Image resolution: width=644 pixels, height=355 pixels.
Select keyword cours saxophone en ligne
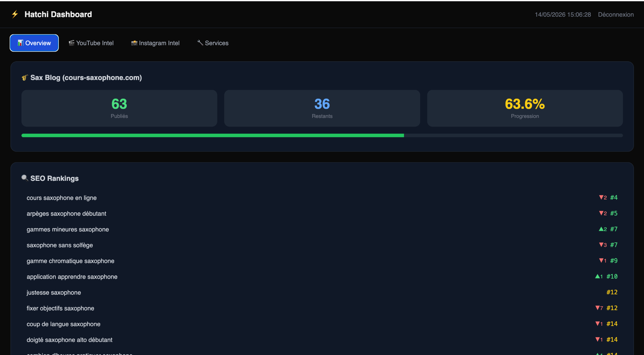62,198
